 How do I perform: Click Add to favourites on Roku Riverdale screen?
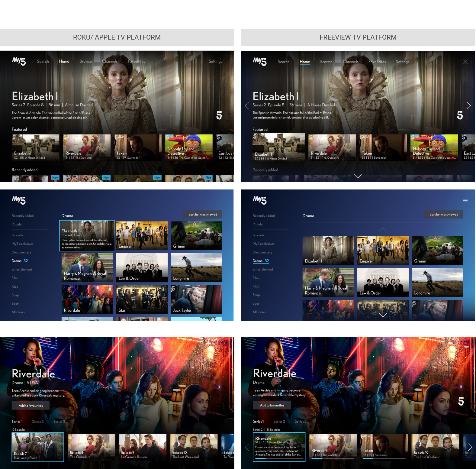31,406
